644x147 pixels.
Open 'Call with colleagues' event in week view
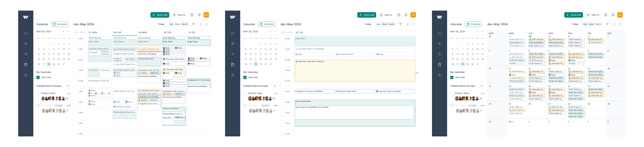click(x=149, y=54)
